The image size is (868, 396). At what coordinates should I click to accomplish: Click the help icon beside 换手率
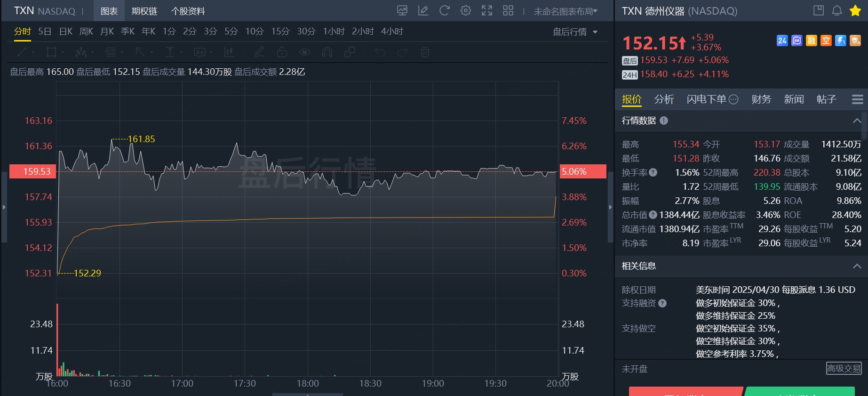tap(653, 172)
